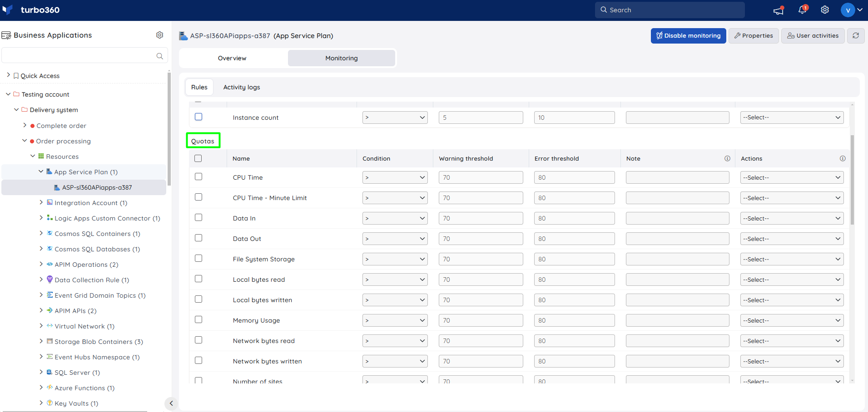Image resolution: width=868 pixels, height=412 pixels.
Task: Click the Event Grid Domain Topics icon
Action: [50, 295]
